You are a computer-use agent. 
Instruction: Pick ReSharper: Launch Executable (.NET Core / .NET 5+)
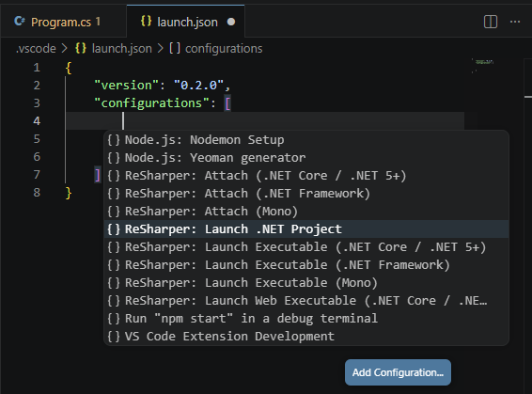[306, 247]
